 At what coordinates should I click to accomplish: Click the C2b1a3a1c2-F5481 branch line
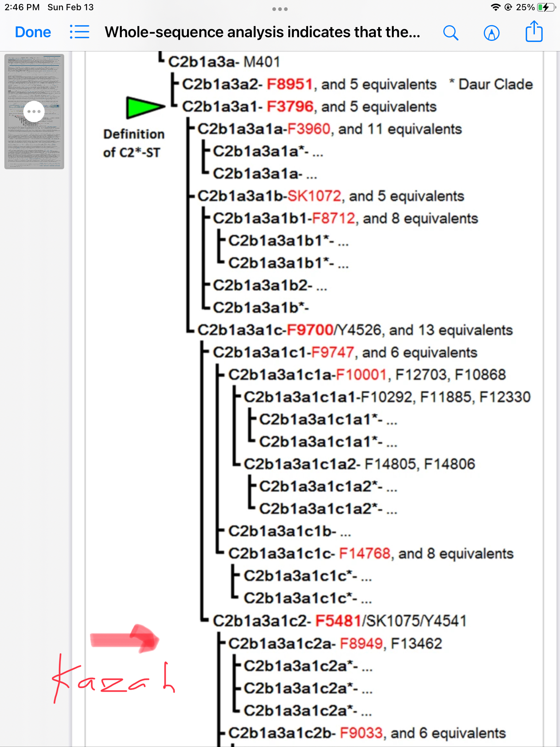339,621
